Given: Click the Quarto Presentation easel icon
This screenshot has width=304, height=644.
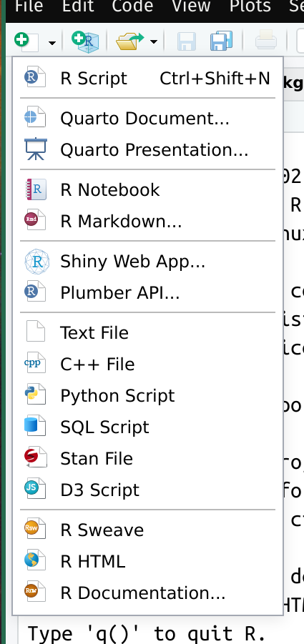Looking at the screenshot, I should [36, 149].
